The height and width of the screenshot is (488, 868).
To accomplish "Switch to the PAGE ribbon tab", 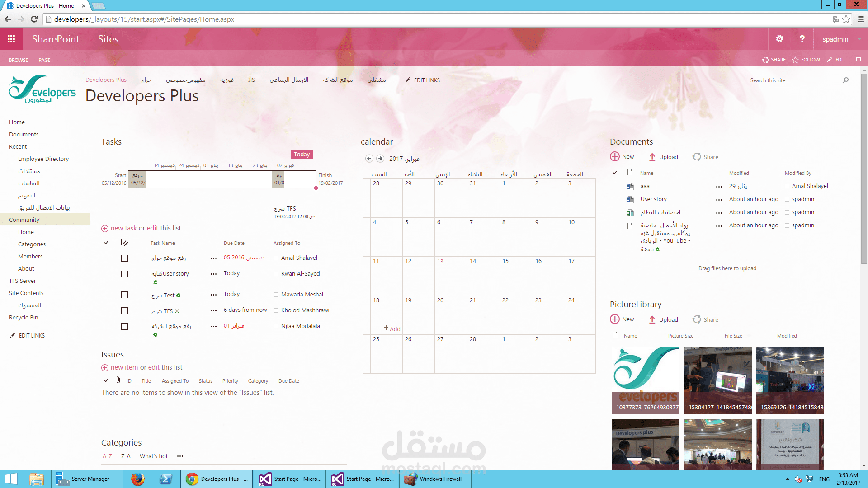I will pos(44,60).
